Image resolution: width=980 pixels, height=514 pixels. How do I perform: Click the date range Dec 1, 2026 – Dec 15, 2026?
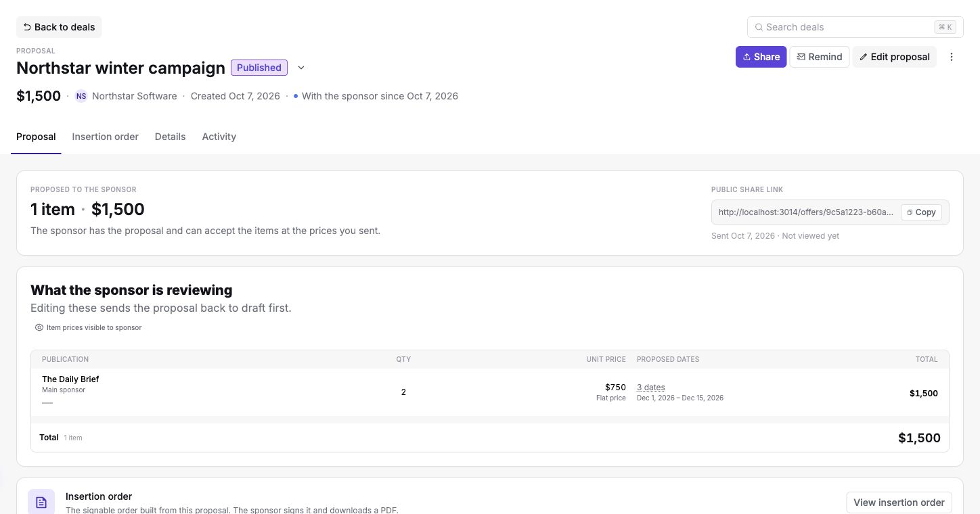tap(680, 398)
